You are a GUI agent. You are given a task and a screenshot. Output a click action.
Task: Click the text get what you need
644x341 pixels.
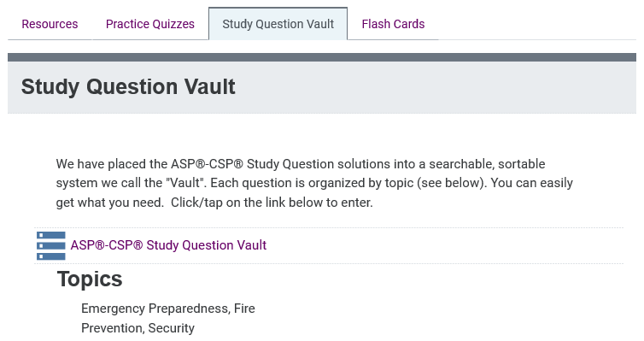pyautogui.click(x=109, y=203)
